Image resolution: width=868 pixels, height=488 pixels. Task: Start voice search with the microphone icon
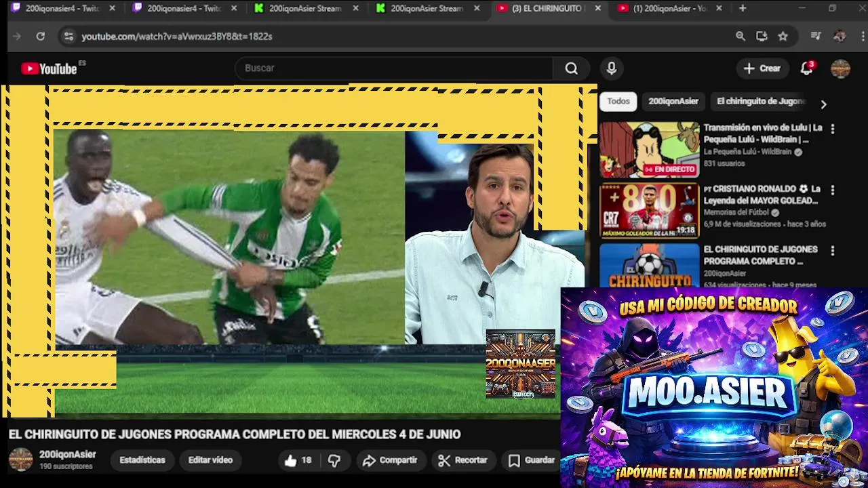click(x=612, y=68)
